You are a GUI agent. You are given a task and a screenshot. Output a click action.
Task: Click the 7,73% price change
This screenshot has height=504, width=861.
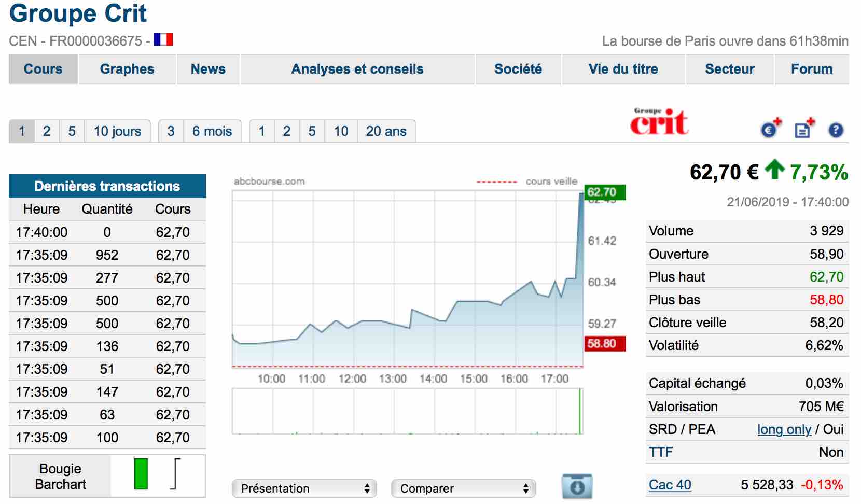pos(819,172)
